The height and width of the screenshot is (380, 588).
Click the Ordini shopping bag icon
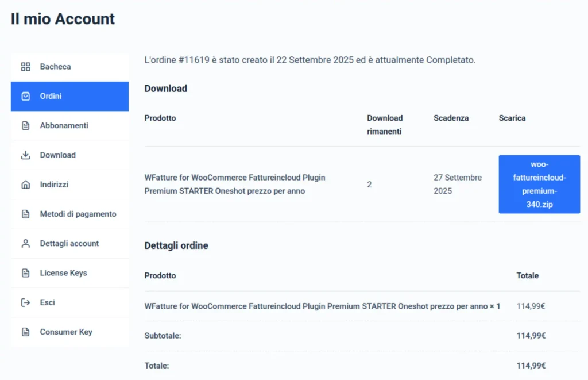coord(25,96)
